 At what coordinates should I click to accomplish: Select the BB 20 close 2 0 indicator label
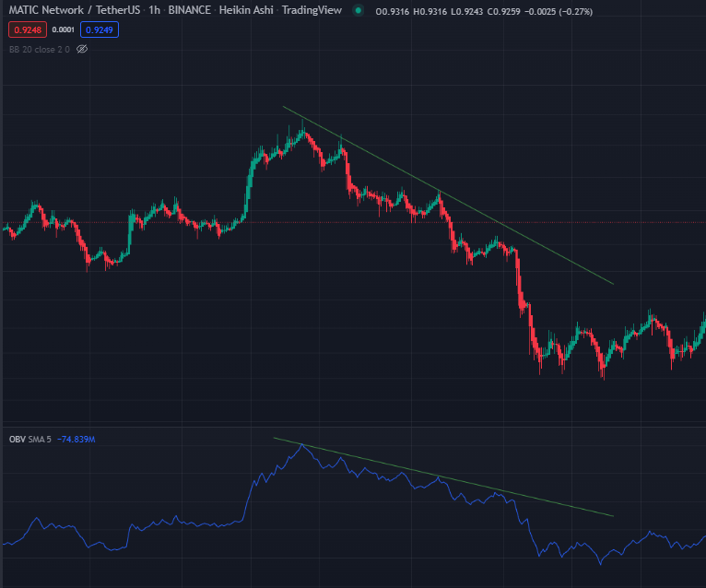(x=40, y=50)
